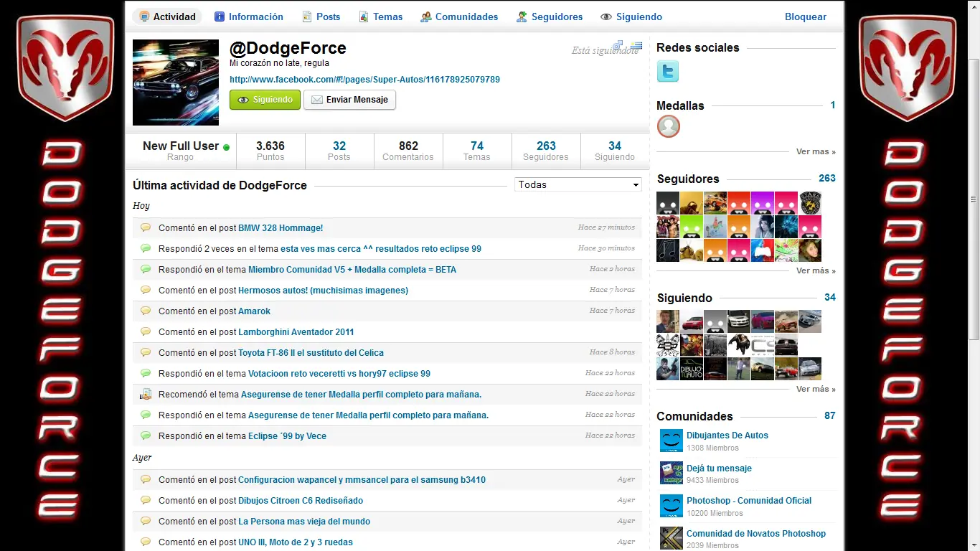Image resolution: width=980 pixels, height=551 pixels.
Task: Open the Twitter social network icon
Action: (668, 71)
